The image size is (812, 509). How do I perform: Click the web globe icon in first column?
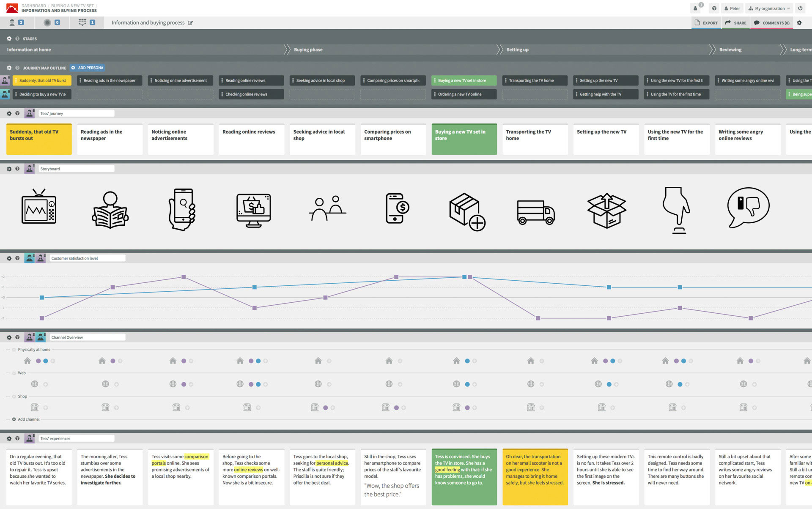35,384
